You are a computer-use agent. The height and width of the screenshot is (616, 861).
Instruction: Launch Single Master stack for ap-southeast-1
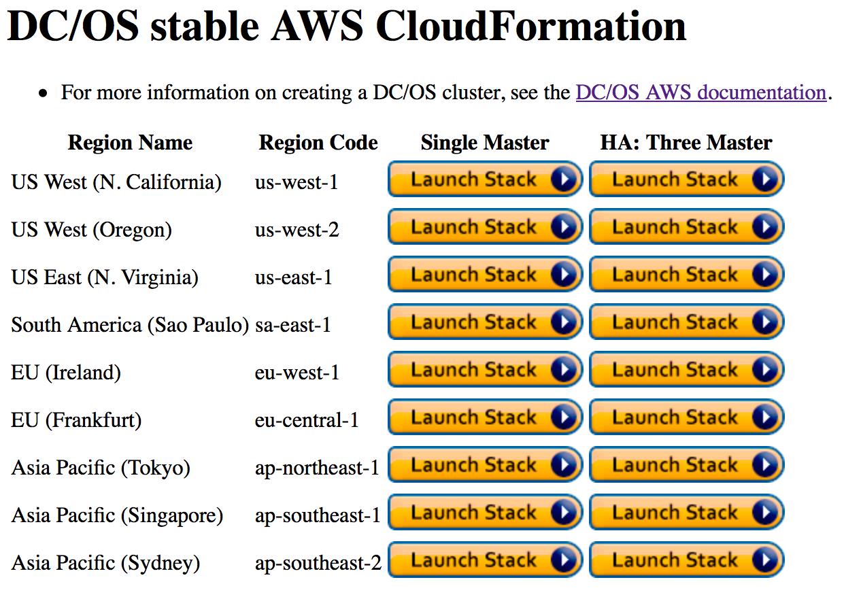pos(485,513)
